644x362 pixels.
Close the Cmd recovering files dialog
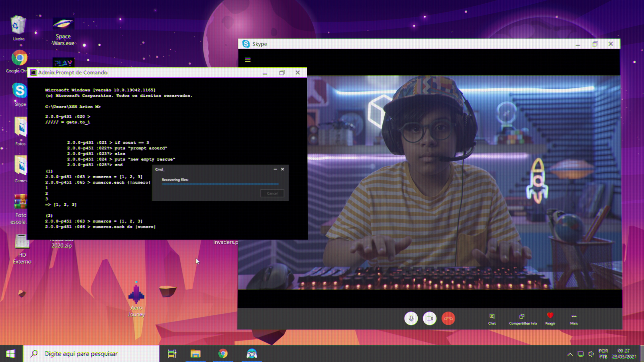click(x=282, y=169)
